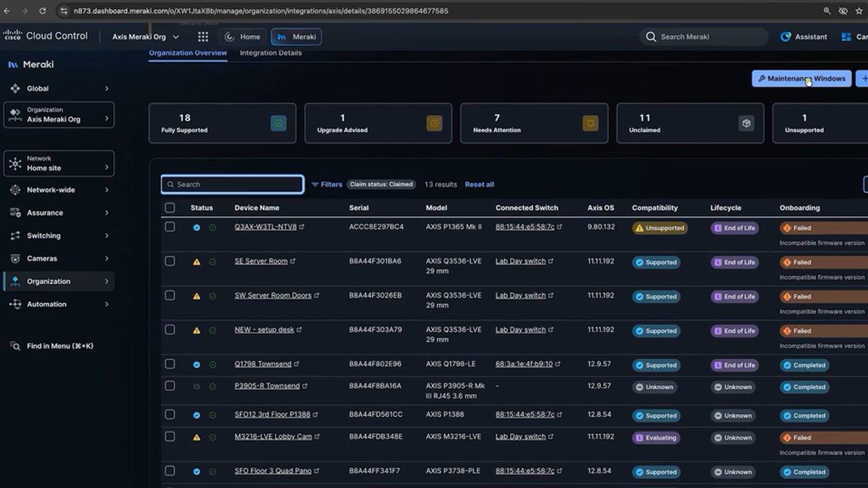868x488 pixels.
Task: Switch to the Organization Overview tab
Action: pyautogui.click(x=188, y=53)
